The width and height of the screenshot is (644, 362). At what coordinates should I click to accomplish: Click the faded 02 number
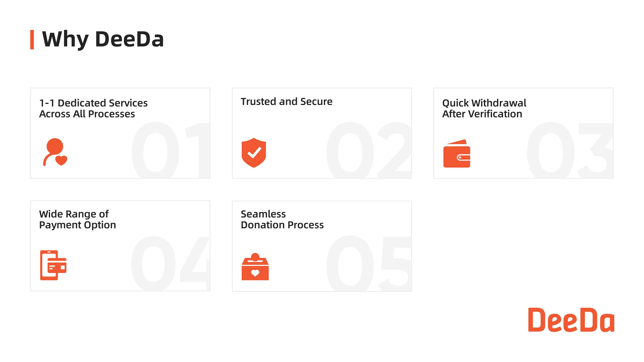pyautogui.click(x=369, y=150)
